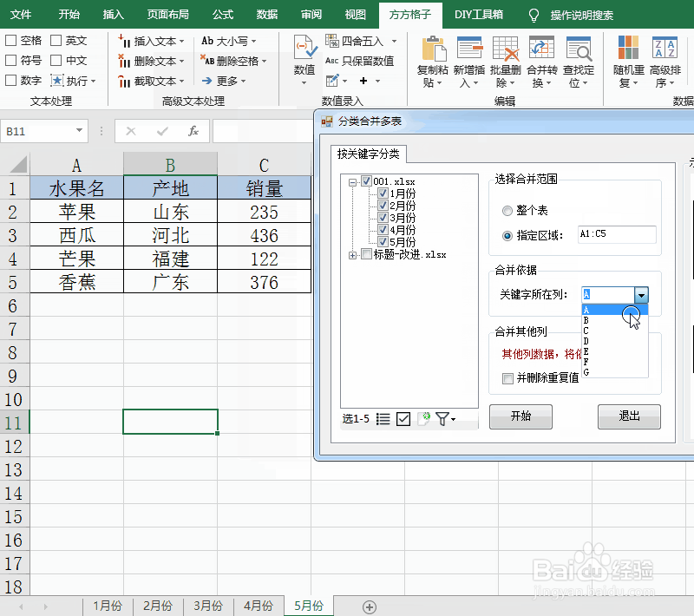This screenshot has width=694, height=616.
Task: Click the refresh file icon below the tree
Action: 423,419
